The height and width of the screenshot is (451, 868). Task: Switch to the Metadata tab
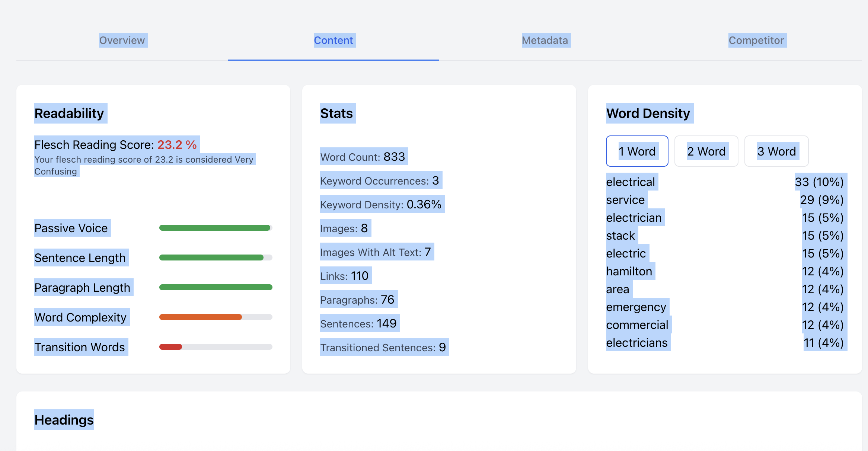point(545,40)
